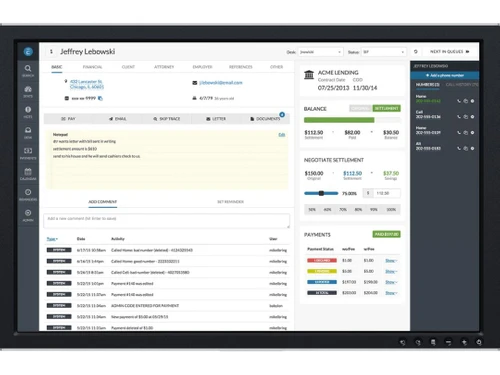Set settlement to 100%
This screenshot has height=375, width=500.
pyautogui.click(x=391, y=210)
